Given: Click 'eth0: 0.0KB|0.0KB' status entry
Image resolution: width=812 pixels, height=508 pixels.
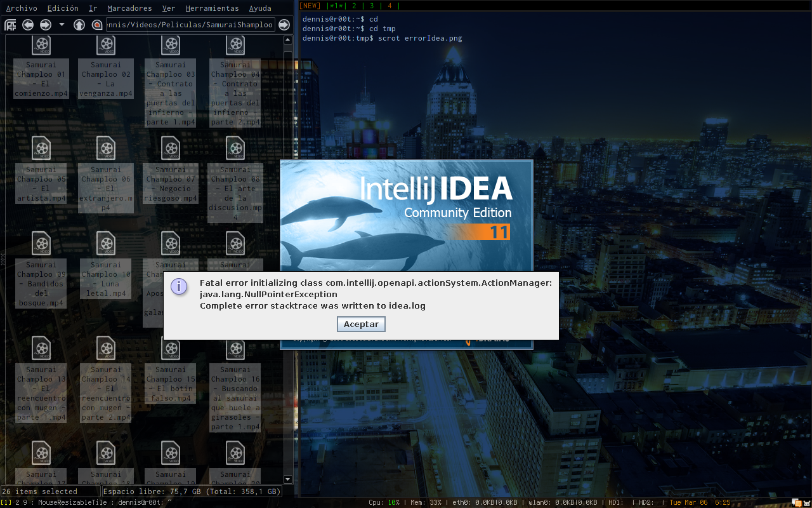Looking at the screenshot, I should coord(485,502).
